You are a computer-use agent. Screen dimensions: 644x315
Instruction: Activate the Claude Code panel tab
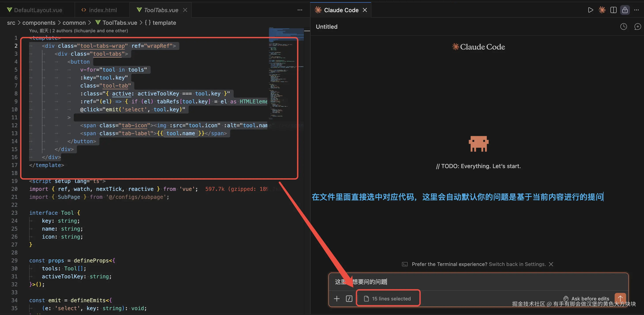pyautogui.click(x=341, y=10)
